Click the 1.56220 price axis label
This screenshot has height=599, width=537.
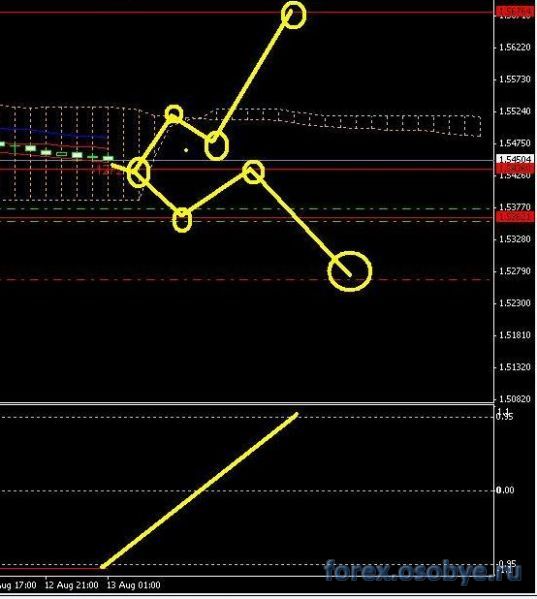(515, 47)
